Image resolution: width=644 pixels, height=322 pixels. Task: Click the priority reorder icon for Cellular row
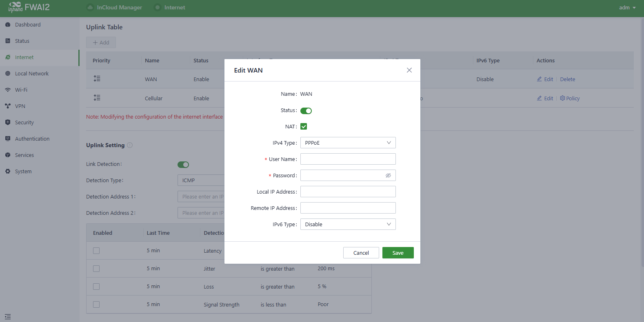coord(97,98)
